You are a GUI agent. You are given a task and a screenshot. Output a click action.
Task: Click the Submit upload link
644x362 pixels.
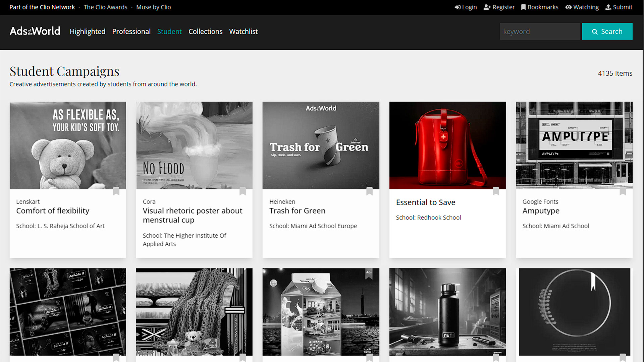tap(619, 7)
